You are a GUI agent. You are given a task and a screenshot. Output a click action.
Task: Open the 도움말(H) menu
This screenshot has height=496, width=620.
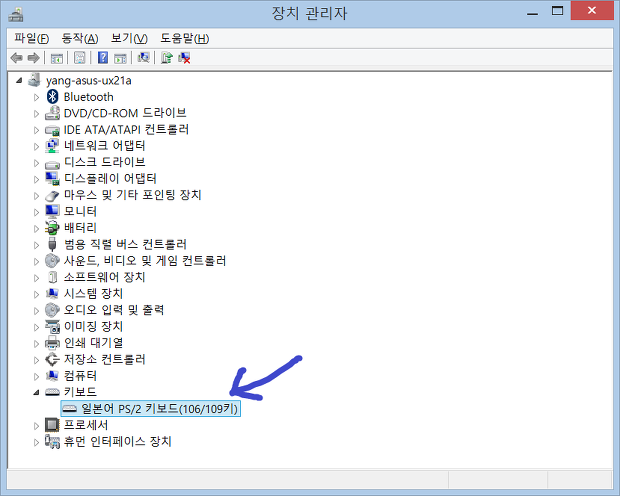click(184, 38)
